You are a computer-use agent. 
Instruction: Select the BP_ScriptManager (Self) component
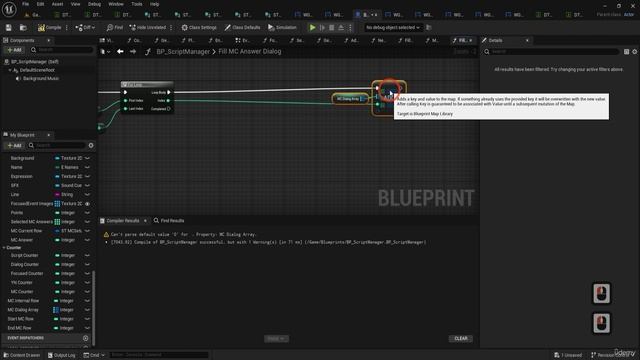(x=34, y=62)
